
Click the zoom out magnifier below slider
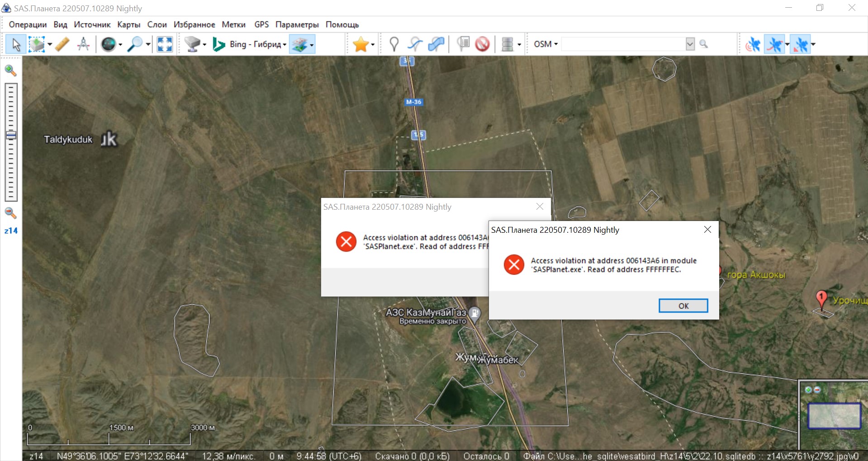click(10, 213)
